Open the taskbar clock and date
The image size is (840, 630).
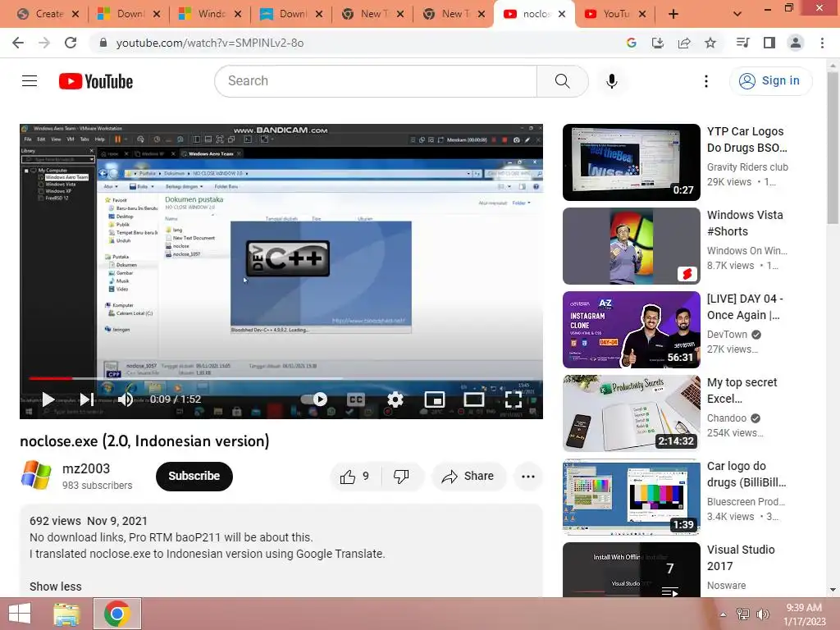click(804, 614)
